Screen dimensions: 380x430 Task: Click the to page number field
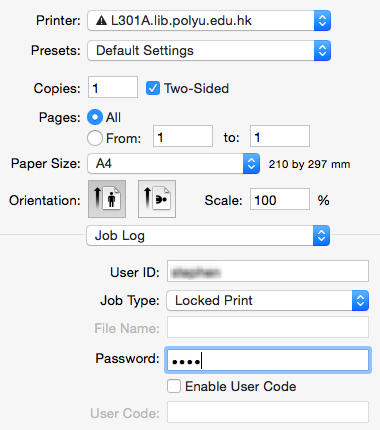280,136
